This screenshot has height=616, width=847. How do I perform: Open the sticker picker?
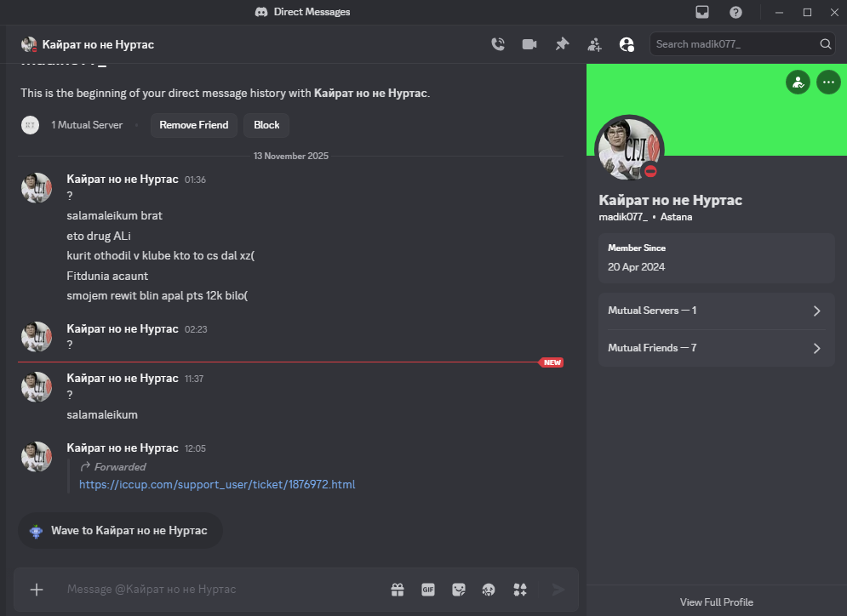[x=459, y=590]
